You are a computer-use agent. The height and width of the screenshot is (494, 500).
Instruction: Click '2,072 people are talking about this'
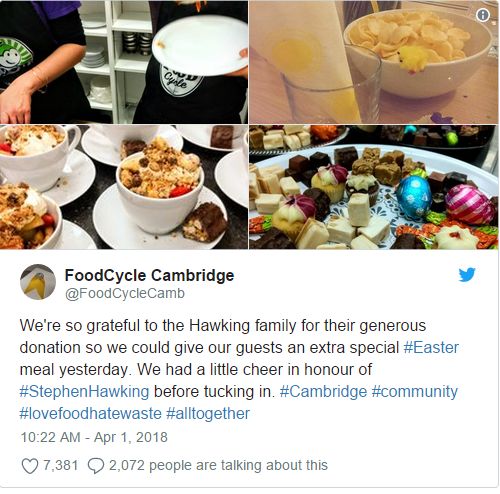(x=218, y=465)
